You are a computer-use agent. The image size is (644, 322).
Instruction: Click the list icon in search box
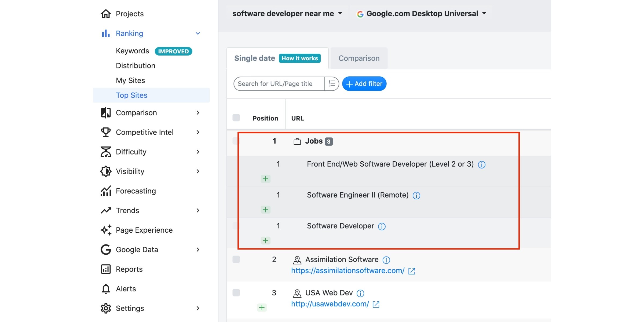tap(332, 84)
